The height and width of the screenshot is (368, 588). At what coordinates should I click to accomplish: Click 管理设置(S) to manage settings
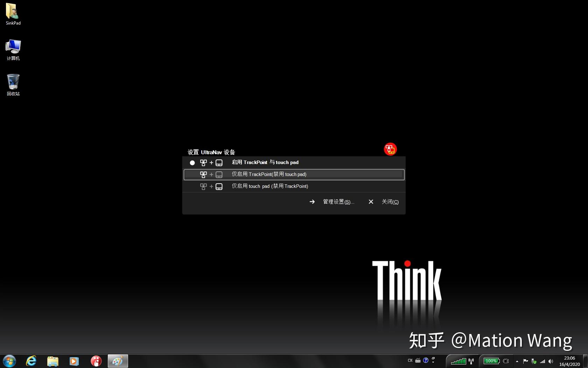(338, 202)
